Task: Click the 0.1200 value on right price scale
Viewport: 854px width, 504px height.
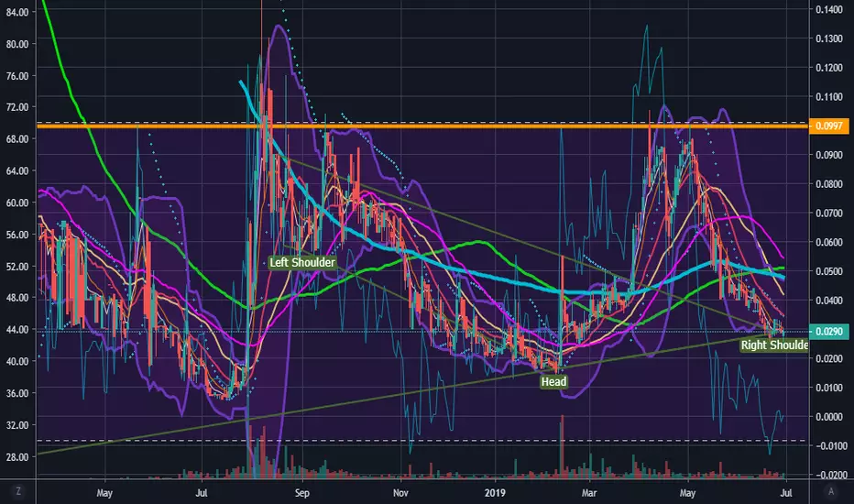Action: 829,68
